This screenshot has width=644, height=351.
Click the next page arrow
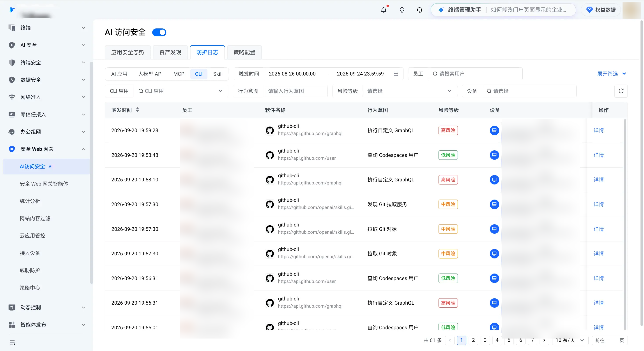[544, 340]
